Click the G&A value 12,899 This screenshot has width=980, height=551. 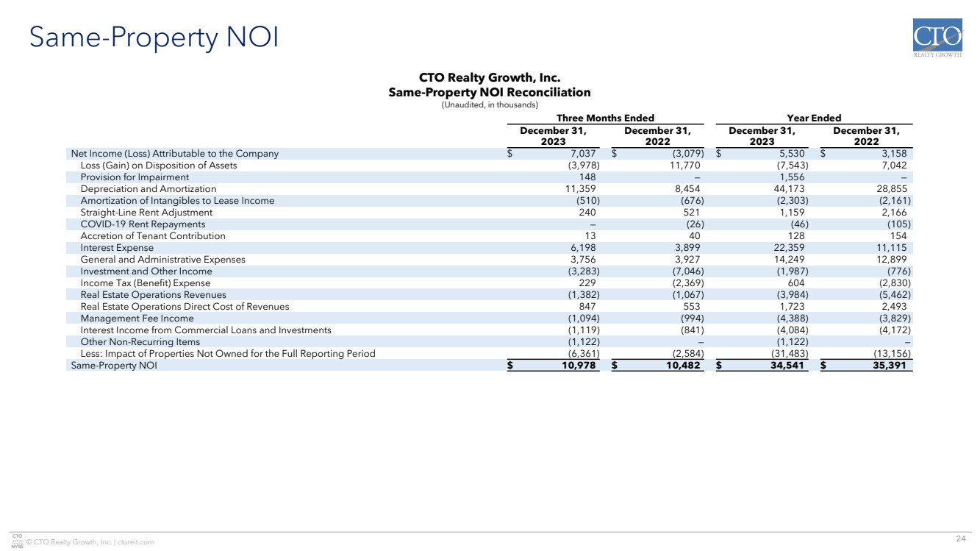point(893,260)
